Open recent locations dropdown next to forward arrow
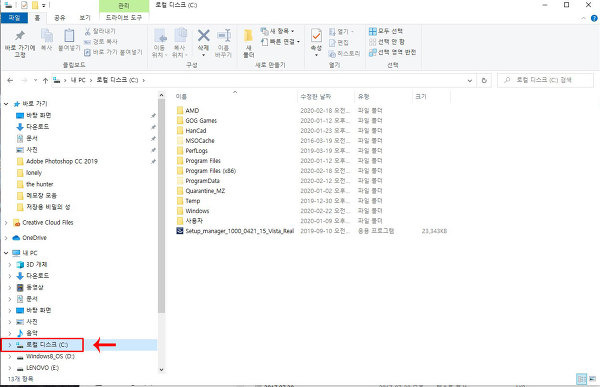 (35, 80)
